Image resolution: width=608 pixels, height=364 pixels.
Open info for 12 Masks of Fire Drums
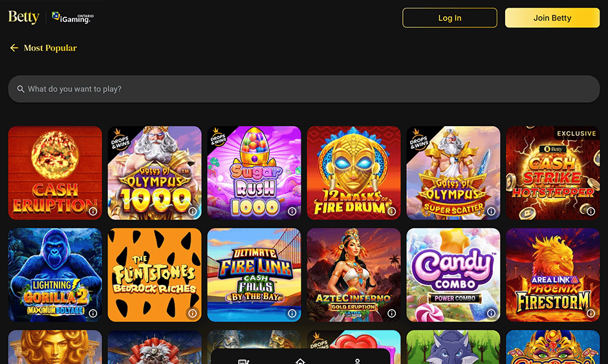click(x=391, y=211)
